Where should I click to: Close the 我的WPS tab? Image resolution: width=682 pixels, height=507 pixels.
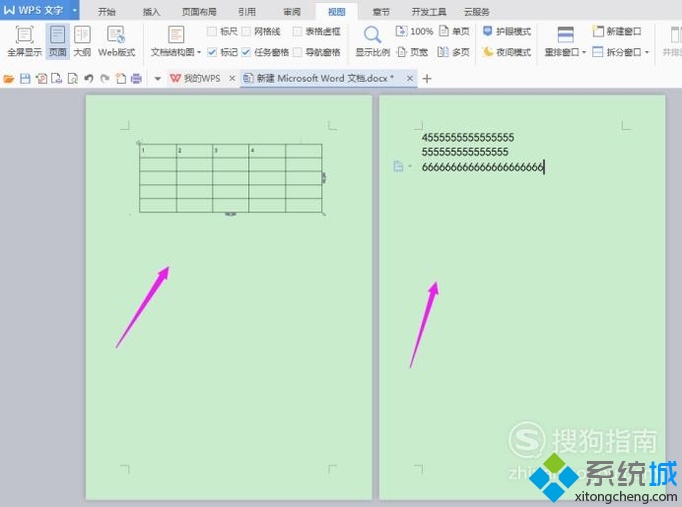pyautogui.click(x=232, y=78)
